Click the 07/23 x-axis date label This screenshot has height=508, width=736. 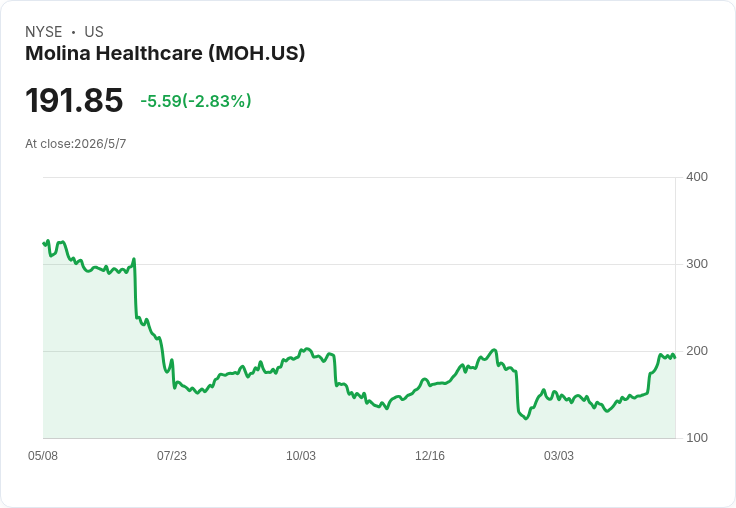pyautogui.click(x=172, y=455)
